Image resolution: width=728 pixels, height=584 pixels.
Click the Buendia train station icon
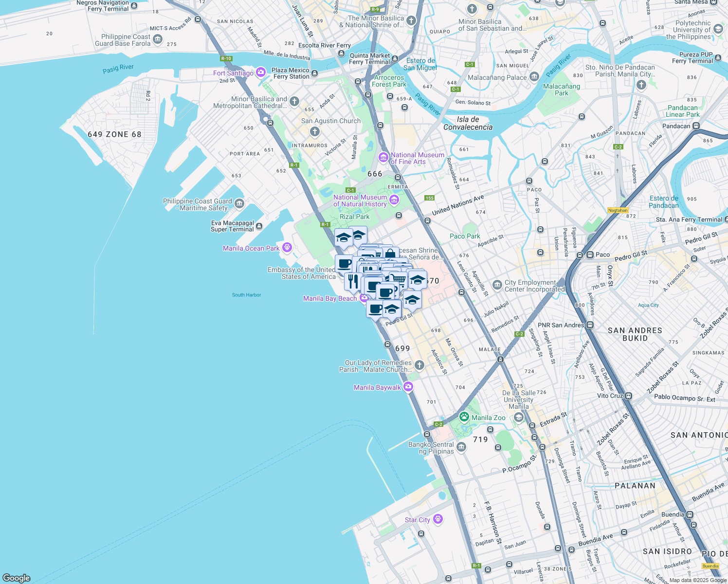(690, 514)
